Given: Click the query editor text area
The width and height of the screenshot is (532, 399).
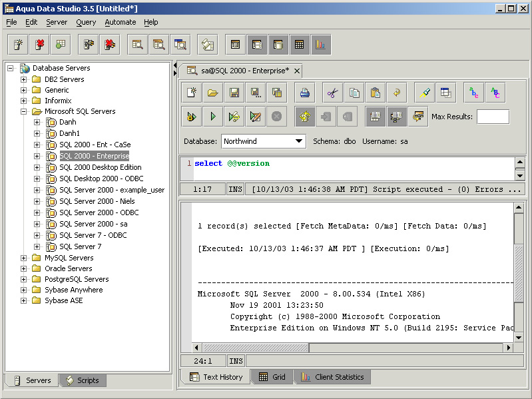Looking at the screenshot, I should [354, 169].
